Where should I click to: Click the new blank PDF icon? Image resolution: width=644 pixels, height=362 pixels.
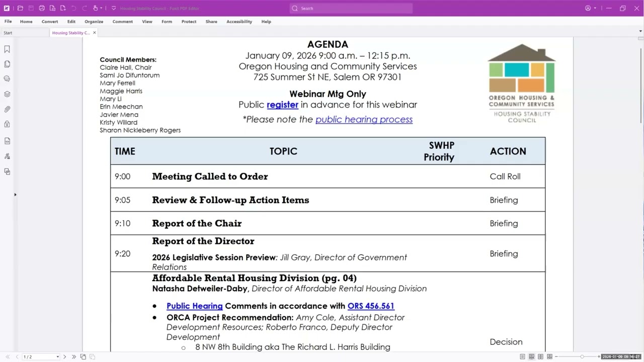click(x=63, y=8)
